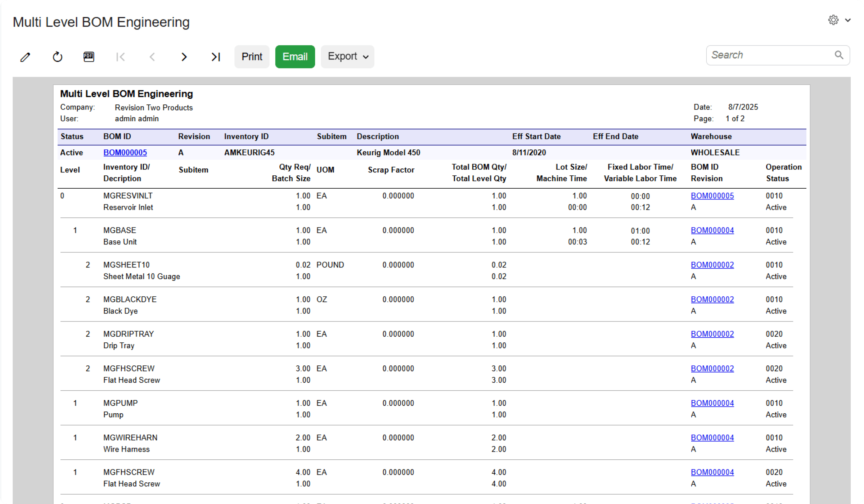Open BOM000004 for the Pump row
Viewport: 864px width, 504px height.
[x=712, y=403]
